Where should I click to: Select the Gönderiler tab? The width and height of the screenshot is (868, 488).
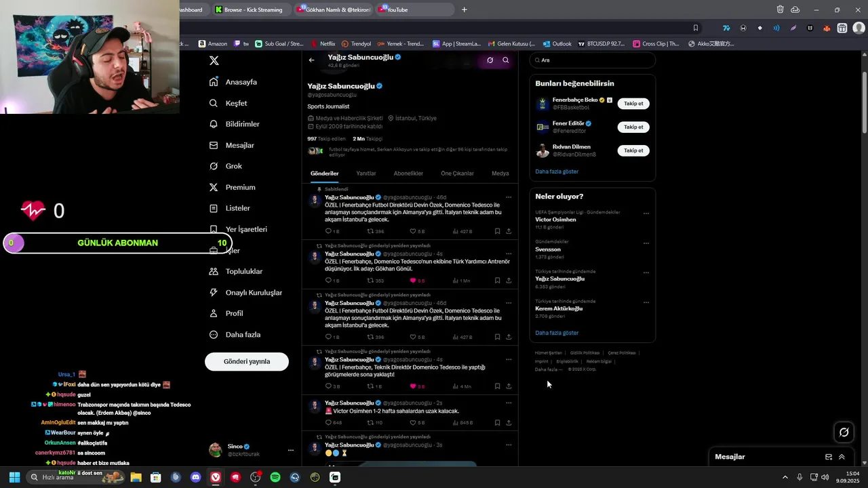(x=325, y=174)
